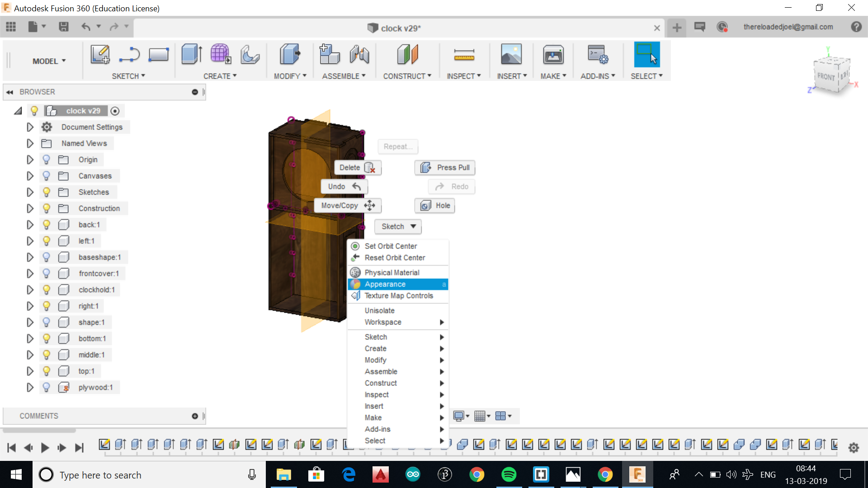Viewport: 868px width, 488px height.
Task: Select Physical Material menu entry
Action: [392, 272]
